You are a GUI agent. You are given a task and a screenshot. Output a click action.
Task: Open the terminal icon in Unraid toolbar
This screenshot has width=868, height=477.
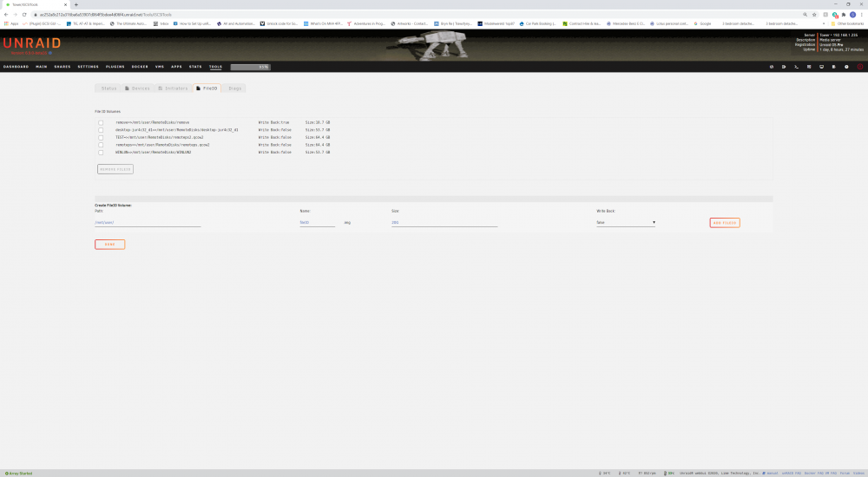tap(796, 67)
